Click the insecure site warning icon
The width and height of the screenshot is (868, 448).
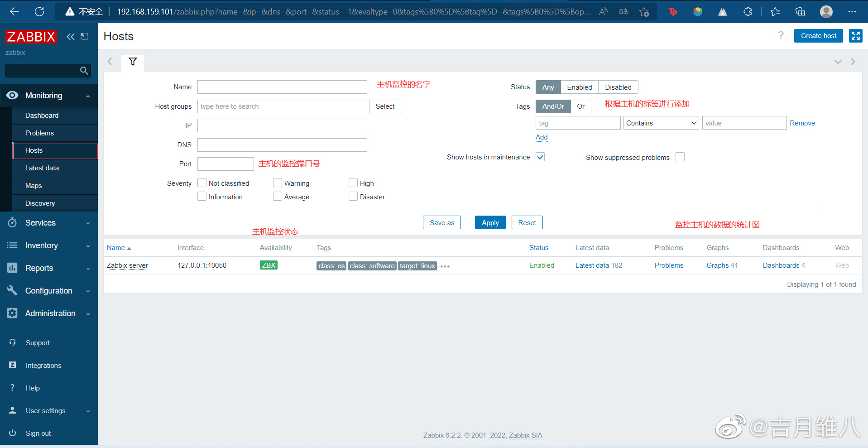(70, 12)
